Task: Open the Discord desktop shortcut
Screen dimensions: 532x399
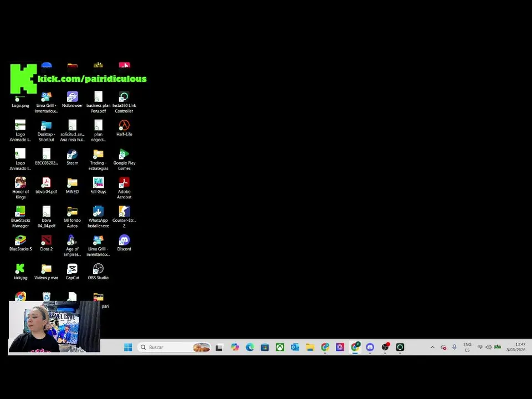Action: [124, 243]
